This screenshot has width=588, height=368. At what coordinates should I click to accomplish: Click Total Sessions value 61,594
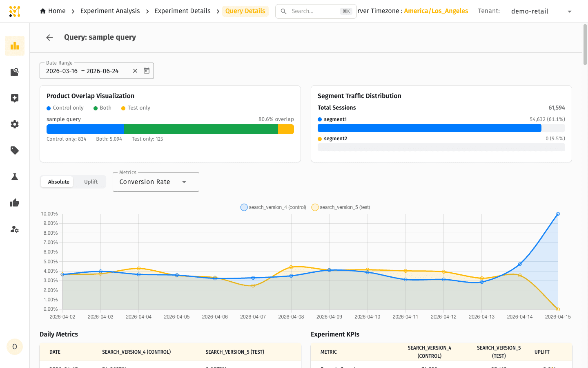pos(557,108)
